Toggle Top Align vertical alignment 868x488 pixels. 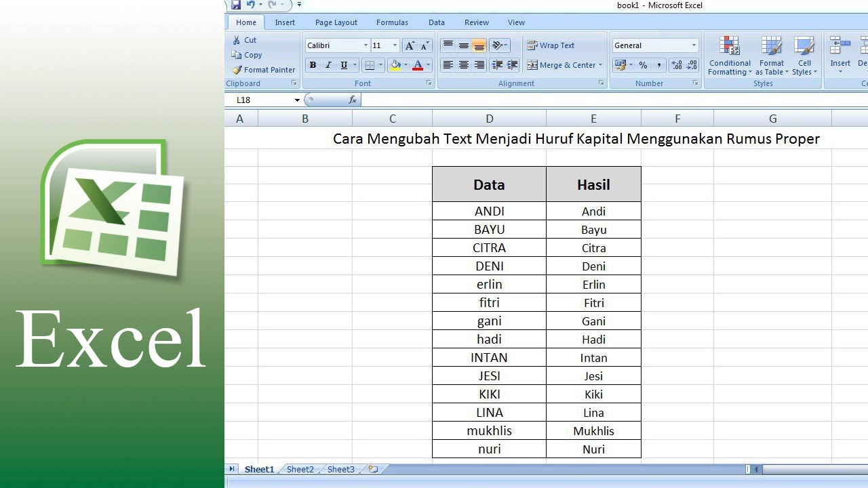448,45
